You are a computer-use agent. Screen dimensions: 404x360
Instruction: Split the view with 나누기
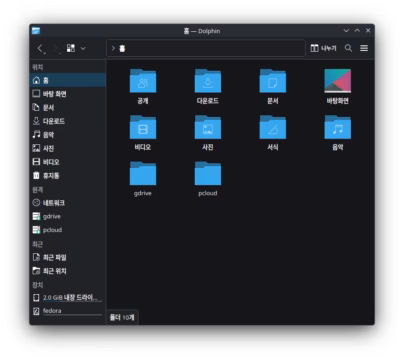pyautogui.click(x=323, y=48)
